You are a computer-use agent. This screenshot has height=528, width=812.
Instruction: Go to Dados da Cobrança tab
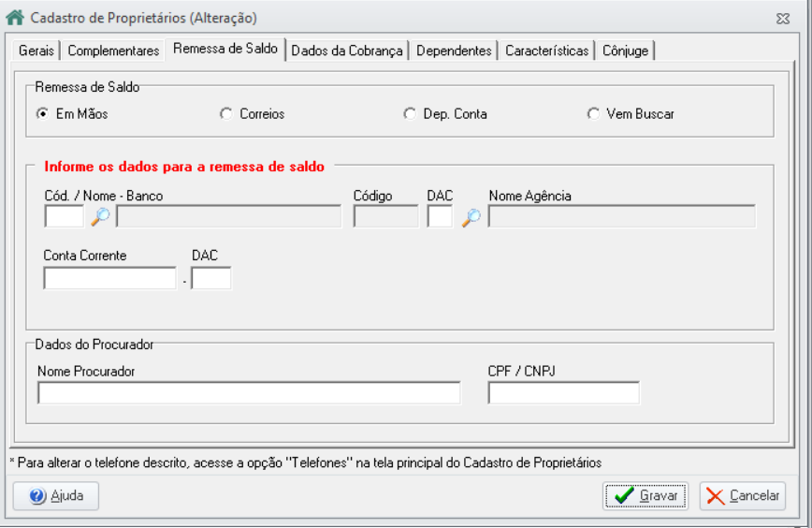[x=347, y=51]
